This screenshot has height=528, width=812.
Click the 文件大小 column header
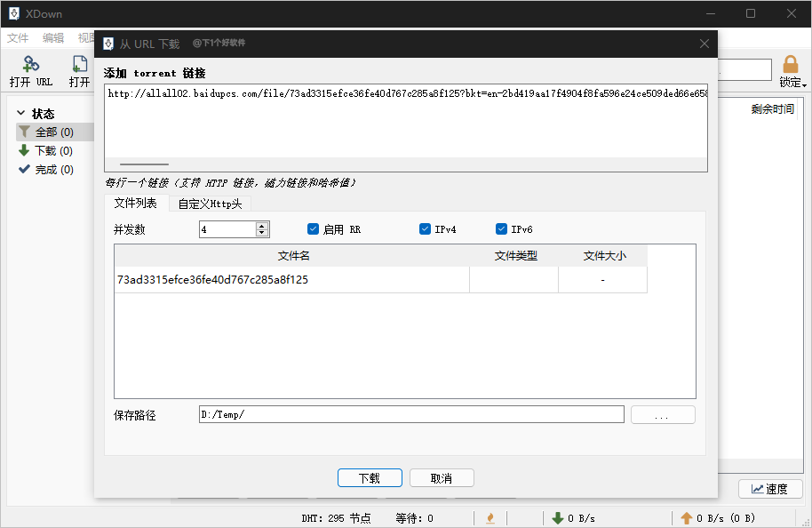[x=604, y=255]
